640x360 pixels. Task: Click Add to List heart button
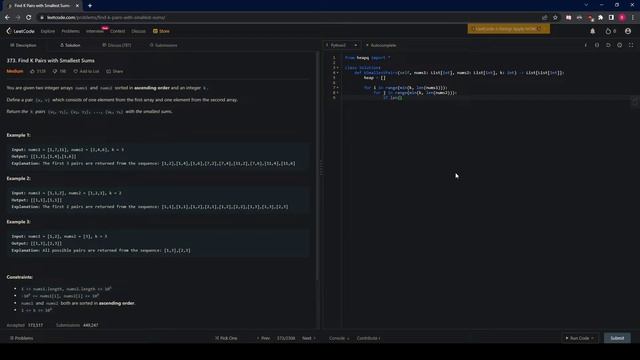[86, 71]
